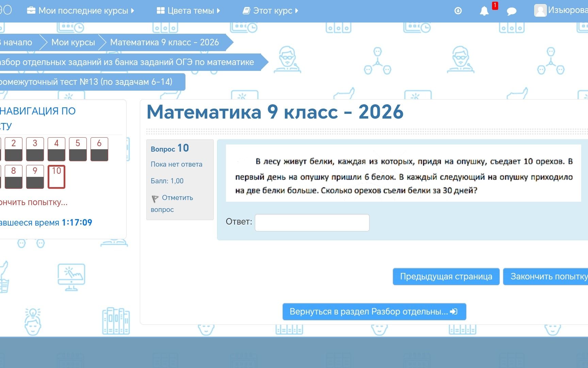The width and height of the screenshot is (588, 368).
Task: Expand the Мои последние курсы menu
Action: pyautogui.click(x=81, y=11)
